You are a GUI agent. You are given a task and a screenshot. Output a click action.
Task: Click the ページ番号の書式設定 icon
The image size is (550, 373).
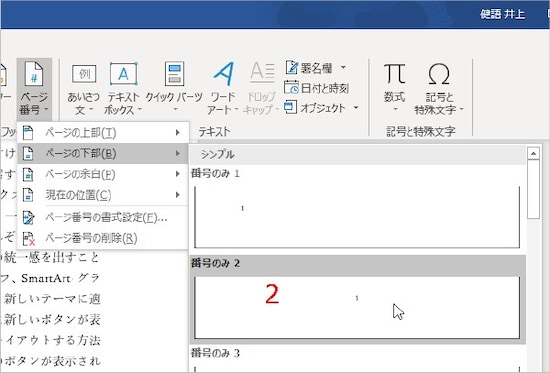[x=28, y=218]
